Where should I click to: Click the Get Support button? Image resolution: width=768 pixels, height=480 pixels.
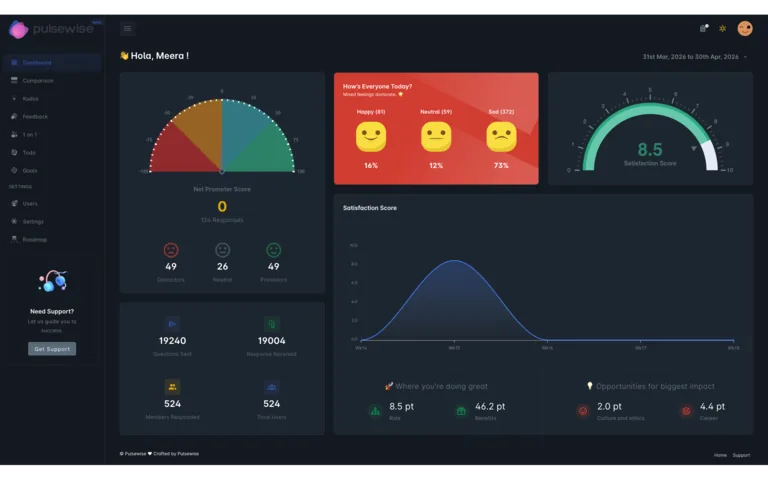(52, 349)
